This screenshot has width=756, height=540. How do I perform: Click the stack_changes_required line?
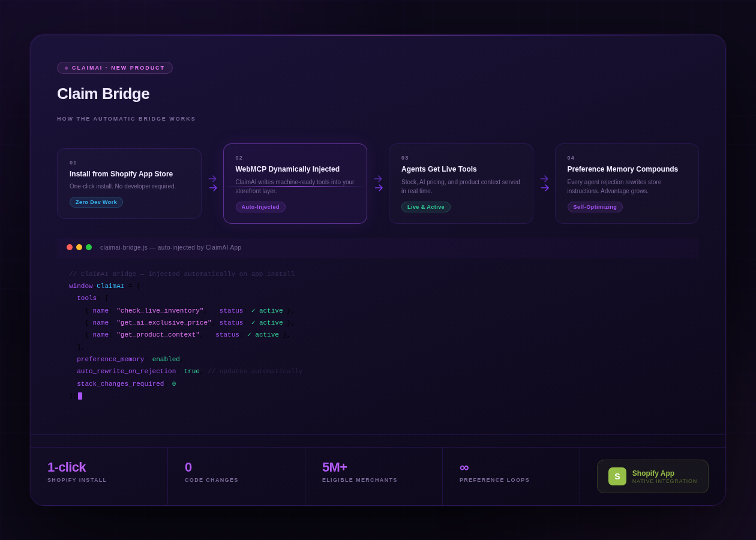point(127,384)
